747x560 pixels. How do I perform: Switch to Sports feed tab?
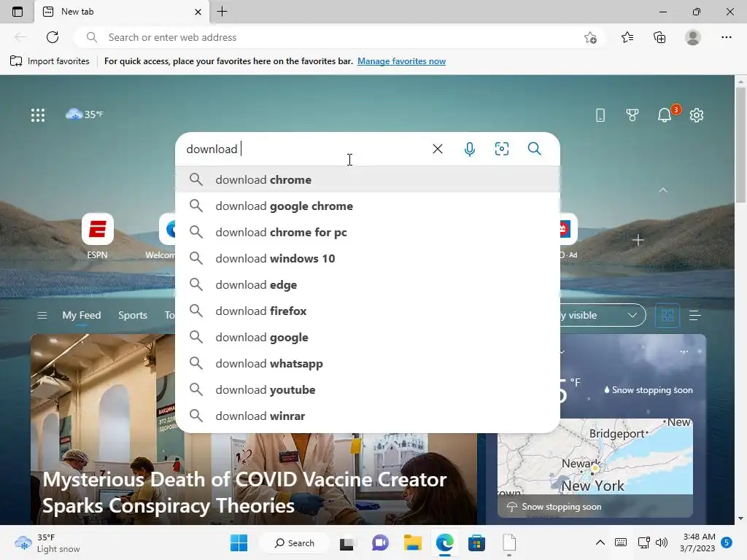133,315
